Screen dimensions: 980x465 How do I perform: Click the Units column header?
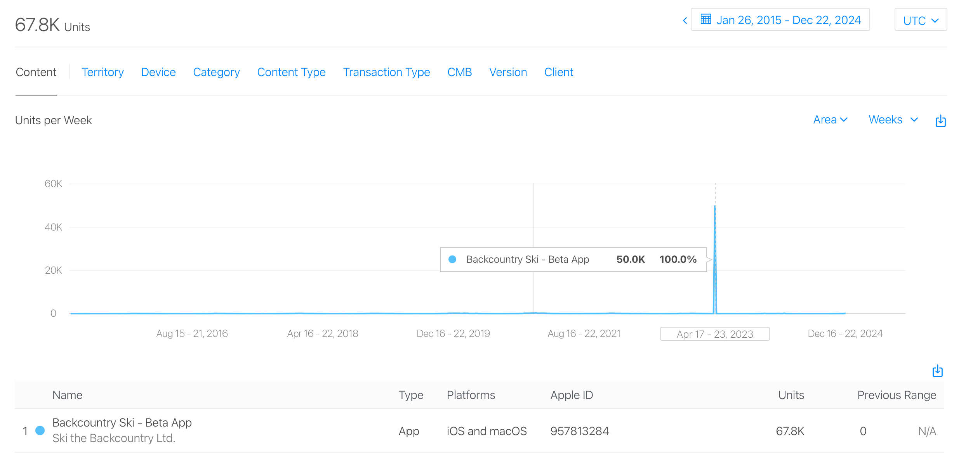[791, 395]
